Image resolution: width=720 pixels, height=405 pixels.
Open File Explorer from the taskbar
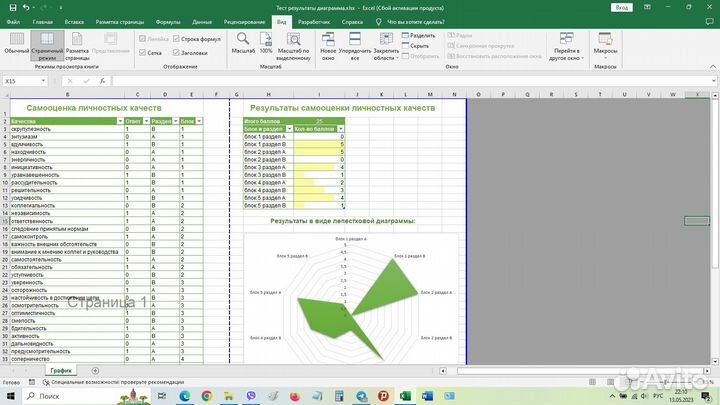coord(229,396)
